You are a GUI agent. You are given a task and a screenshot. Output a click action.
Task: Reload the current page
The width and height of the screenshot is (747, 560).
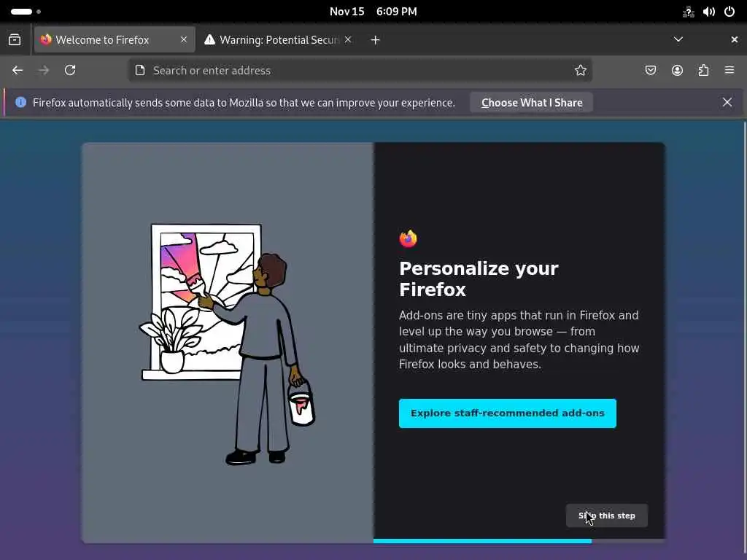pyautogui.click(x=70, y=71)
